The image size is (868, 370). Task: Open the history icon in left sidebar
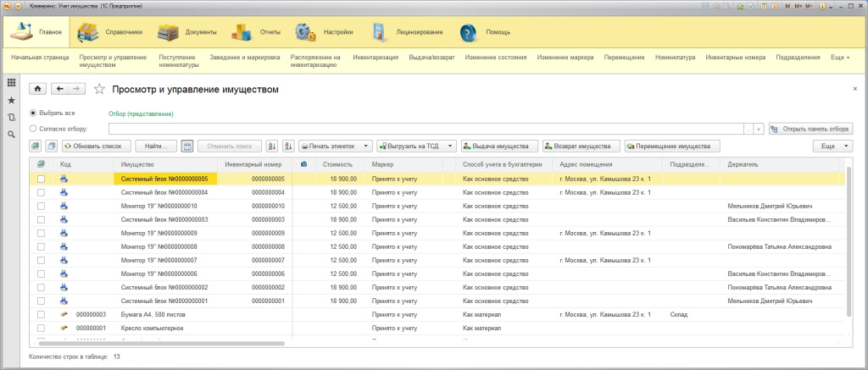point(11,118)
